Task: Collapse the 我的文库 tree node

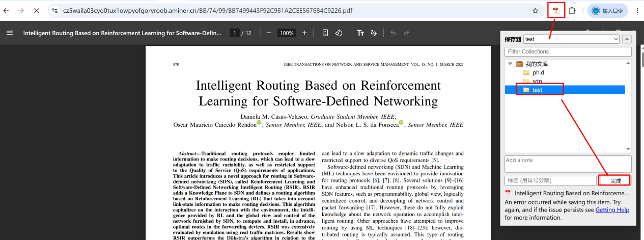Action: (x=510, y=64)
